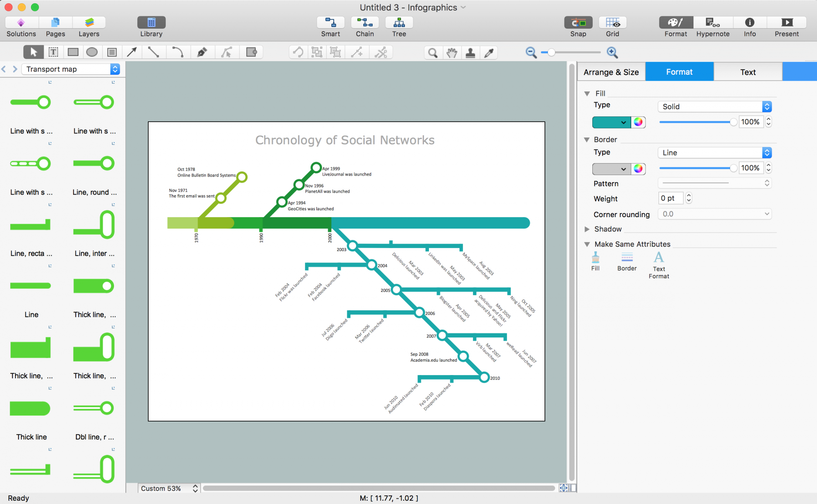Image resolution: width=817 pixels, height=504 pixels.
Task: Select the arrow pointer tool
Action: coord(33,52)
